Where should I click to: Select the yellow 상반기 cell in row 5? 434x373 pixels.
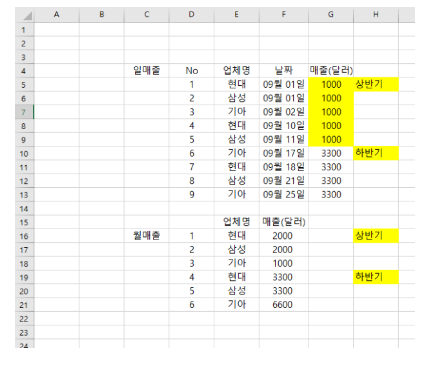pos(376,84)
